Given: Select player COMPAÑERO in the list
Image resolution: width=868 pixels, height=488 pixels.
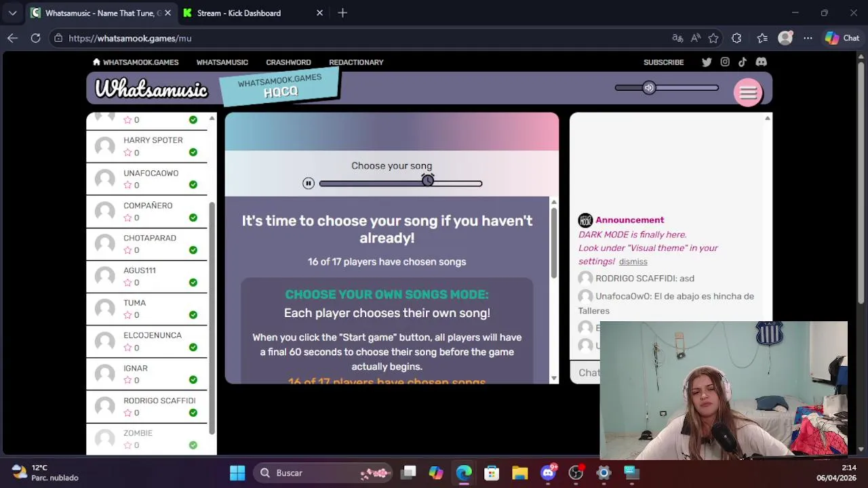Looking at the screenshot, I should click(146, 211).
